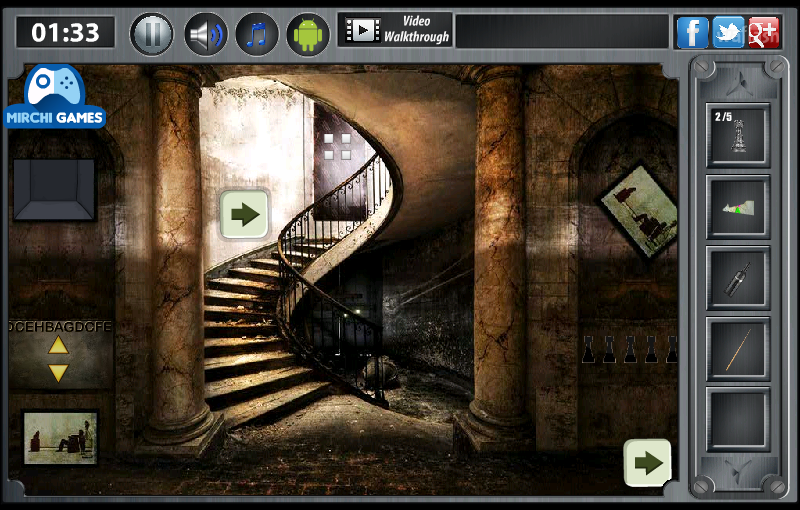The width and height of the screenshot is (800, 510).
Task: Pause the game
Action: click(152, 34)
